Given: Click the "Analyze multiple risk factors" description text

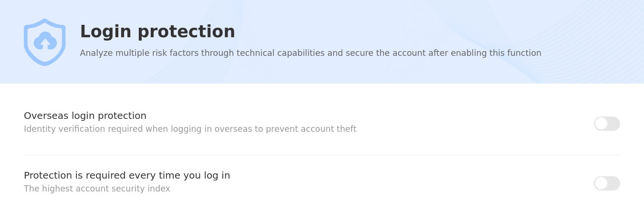Looking at the screenshot, I should 311,53.
